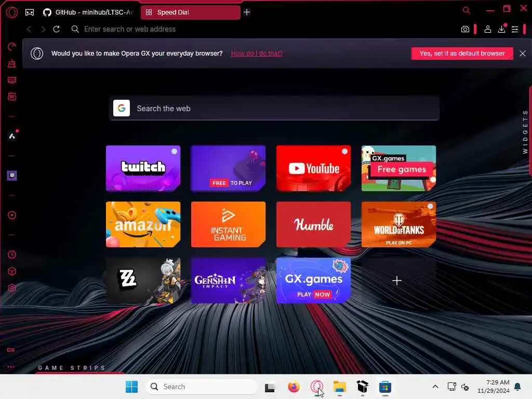This screenshot has height=399, width=532.
Task: Open sidebar setup three-dots menu
Action: tap(11, 367)
